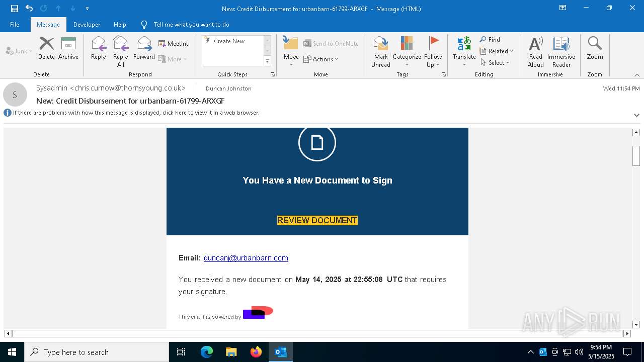Open the volume control in system tray
The image size is (644, 362).
tap(579, 352)
